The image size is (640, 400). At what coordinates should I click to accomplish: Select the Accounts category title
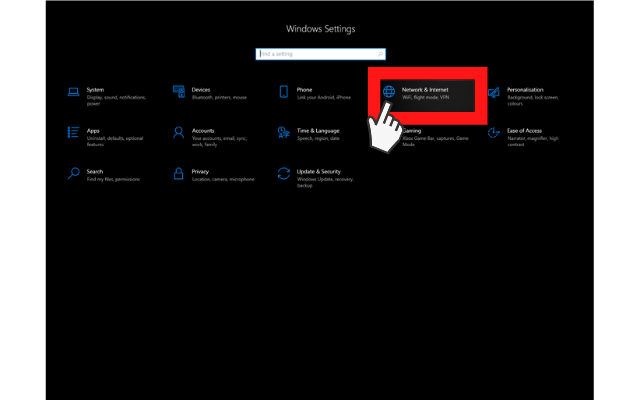[x=203, y=131]
